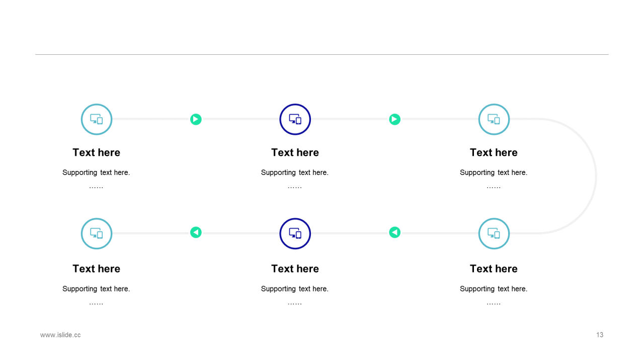The height and width of the screenshot is (362, 644).
Task: Select the bottom-right light blue device icon
Action: tap(494, 233)
